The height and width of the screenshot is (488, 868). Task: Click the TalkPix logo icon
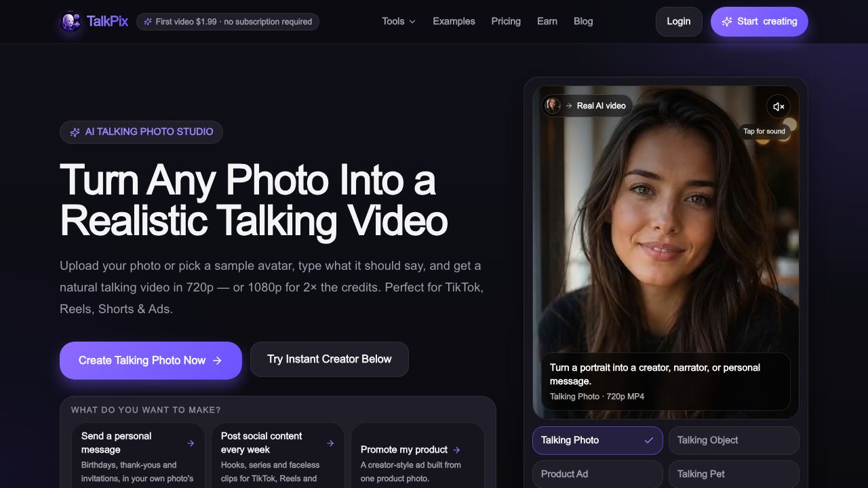[x=71, y=22]
